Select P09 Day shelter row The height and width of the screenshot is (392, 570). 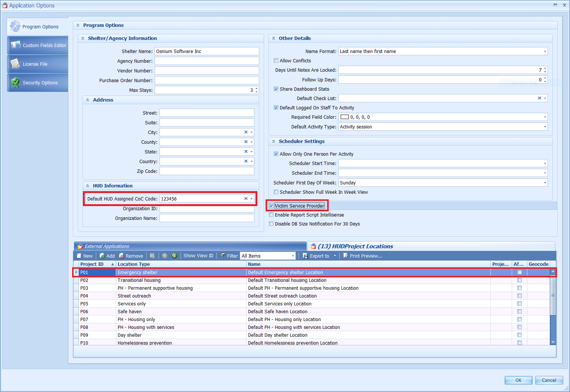click(x=312, y=335)
